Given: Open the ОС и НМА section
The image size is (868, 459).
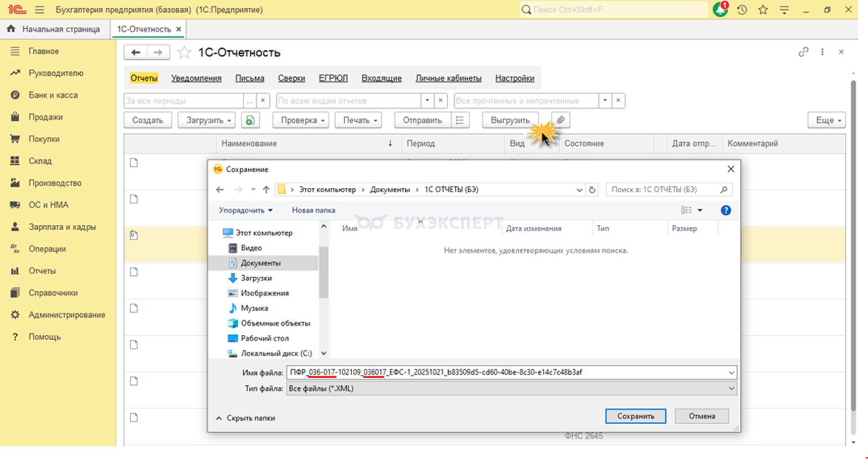Looking at the screenshot, I should (x=48, y=205).
